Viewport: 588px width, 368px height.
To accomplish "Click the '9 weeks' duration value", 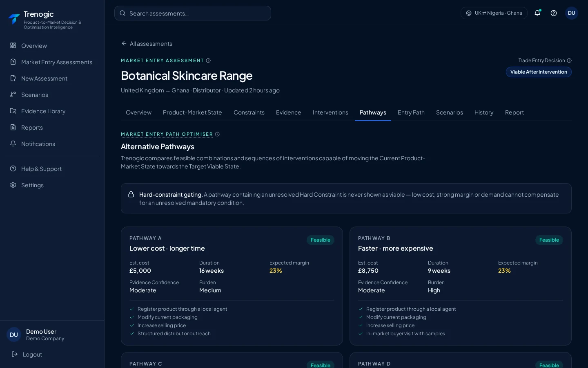I will coord(439,271).
